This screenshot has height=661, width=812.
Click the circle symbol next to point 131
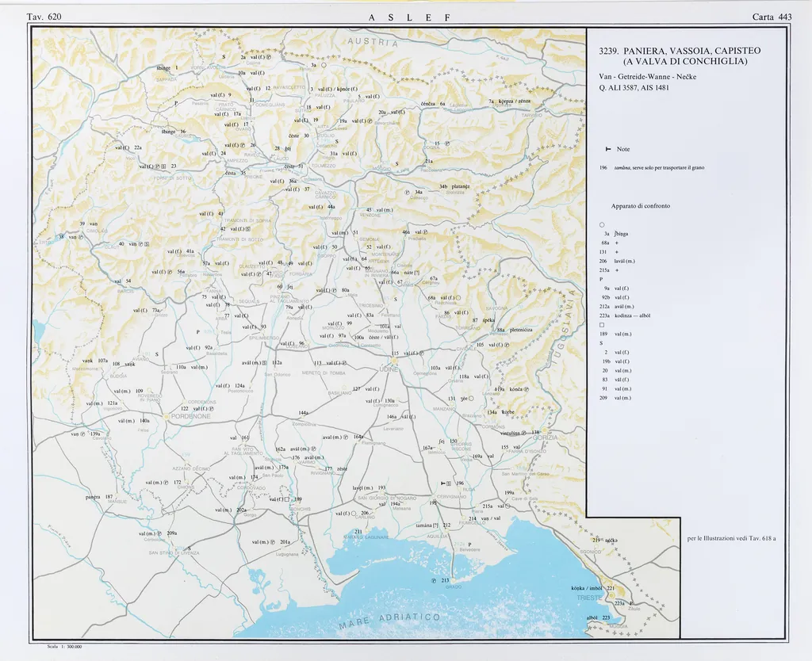click(x=471, y=399)
